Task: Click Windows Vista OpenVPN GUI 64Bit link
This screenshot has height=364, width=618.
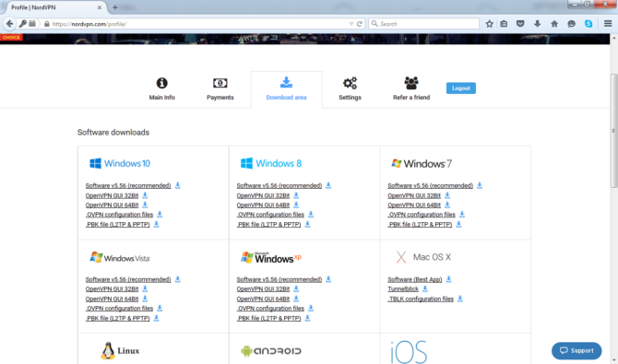Action: (x=112, y=299)
